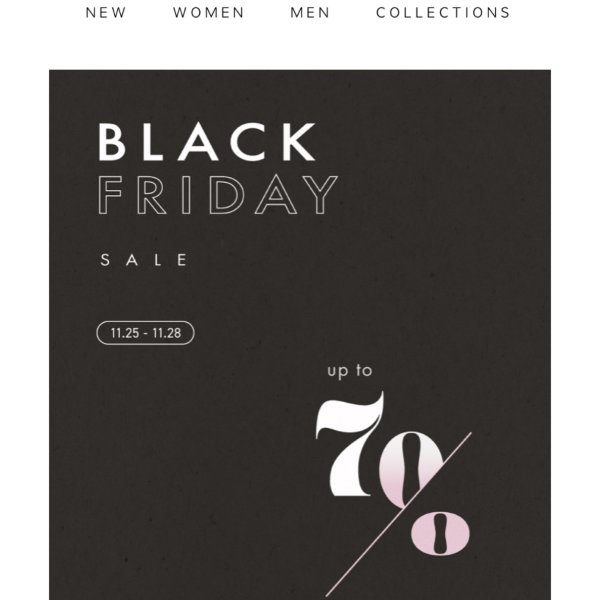Screen dimensions: 600x600
Task: Click the large gradient 0 beside the 7
Action: 410,469
